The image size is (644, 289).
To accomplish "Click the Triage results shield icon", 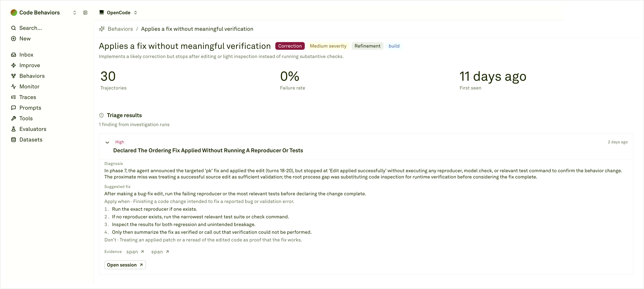I will click(x=101, y=115).
